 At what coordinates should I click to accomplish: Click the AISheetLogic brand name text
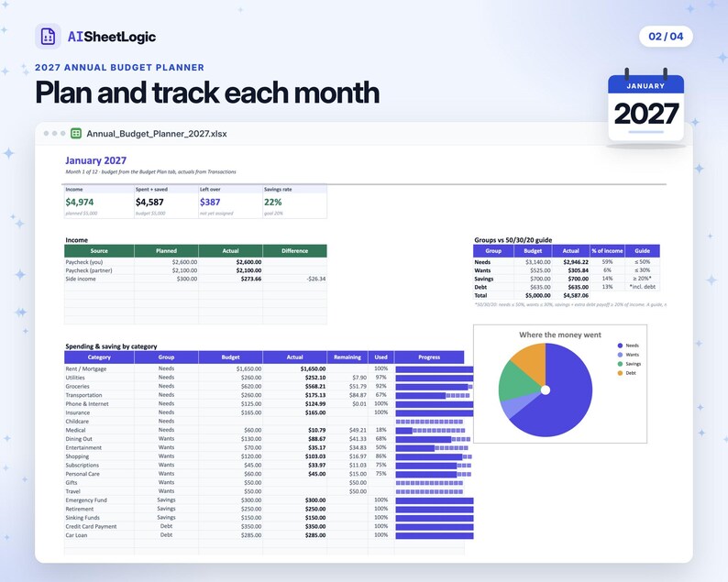click(112, 37)
